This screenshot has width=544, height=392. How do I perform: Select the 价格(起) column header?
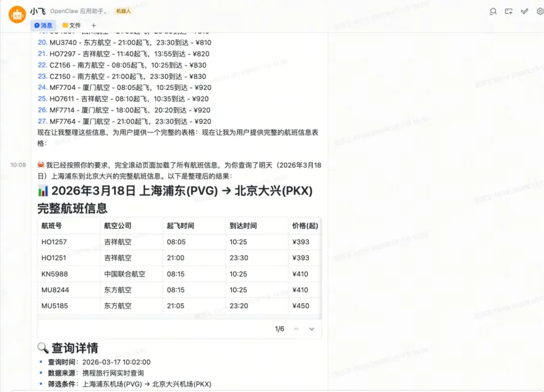(305, 226)
